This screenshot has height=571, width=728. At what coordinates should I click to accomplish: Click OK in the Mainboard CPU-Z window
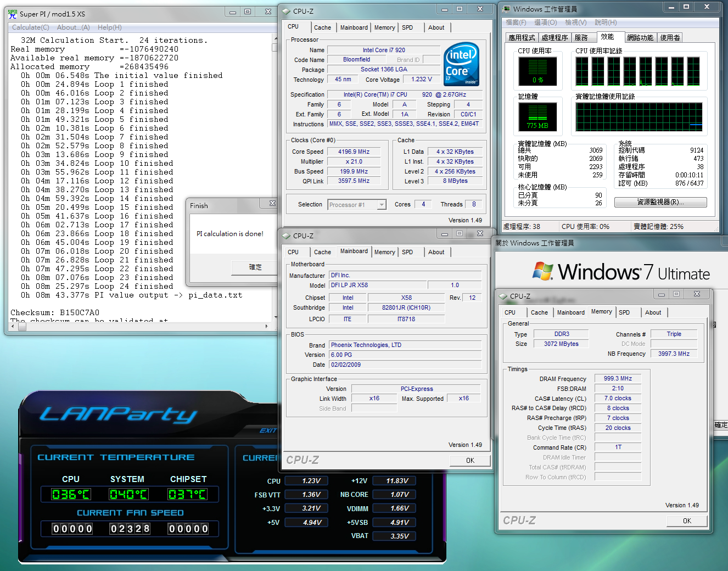click(470, 460)
